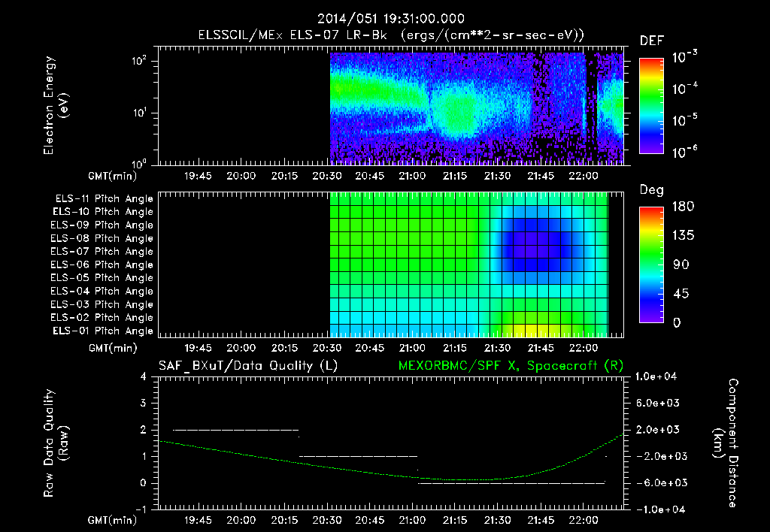Select the green MEXORBMC/SPF X, Spacecraft (R) title
The width and height of the screenshot is (770, 532).
[511, 366]
